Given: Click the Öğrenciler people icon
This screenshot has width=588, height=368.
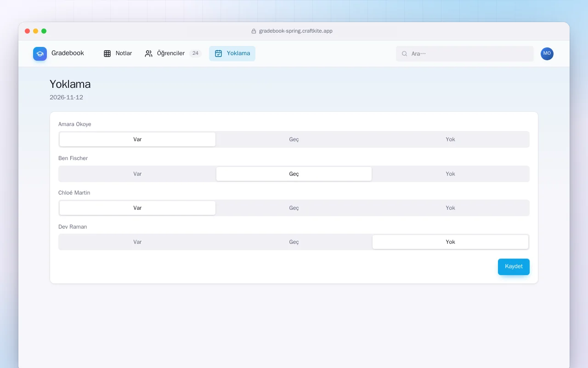Looking at the screenshot, I should pos(149,53).
